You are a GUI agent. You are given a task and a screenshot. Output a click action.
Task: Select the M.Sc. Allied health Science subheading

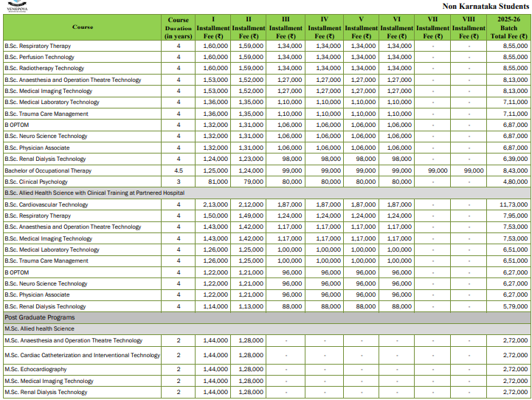coord(39,328)
